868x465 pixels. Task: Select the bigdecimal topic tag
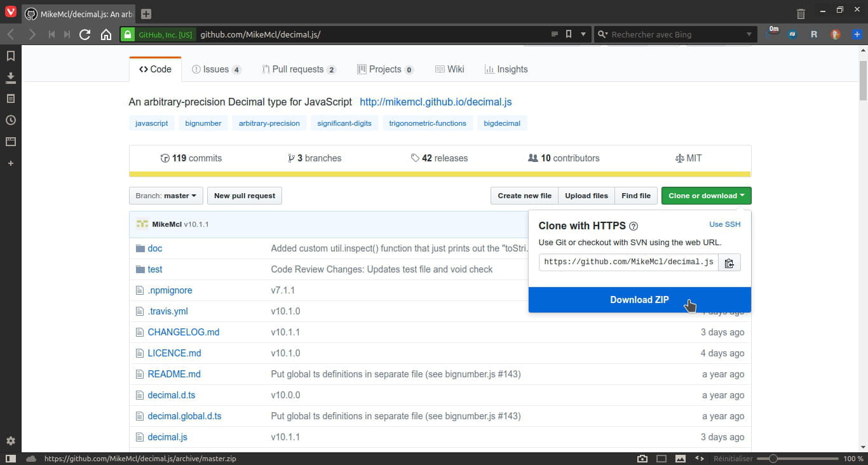pyautogui.click(x=502, y=123)
